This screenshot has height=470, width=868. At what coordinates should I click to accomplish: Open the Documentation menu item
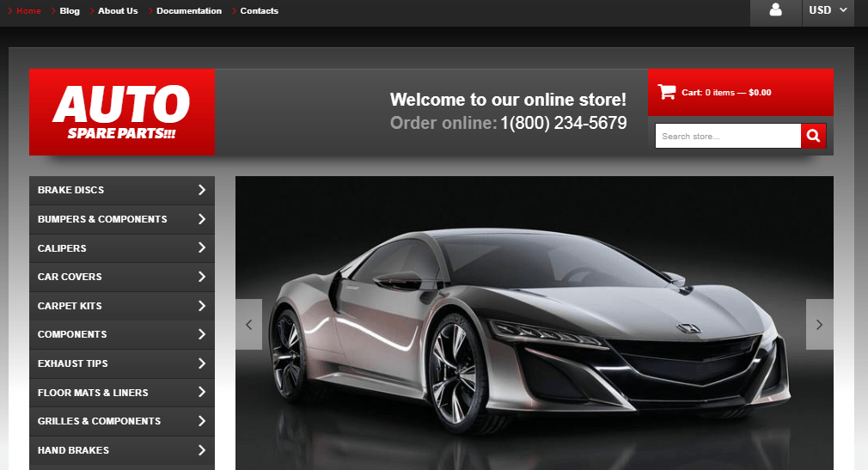pos(188,11)
